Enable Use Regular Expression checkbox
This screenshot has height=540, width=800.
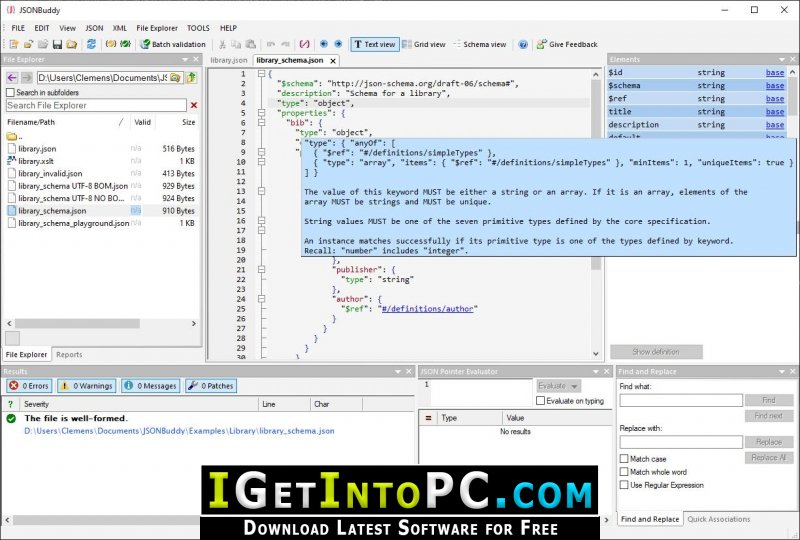624,485
